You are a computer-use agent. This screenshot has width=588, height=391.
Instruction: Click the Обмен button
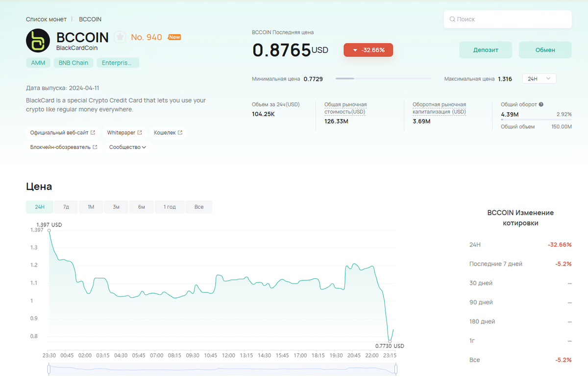point(545,50)
